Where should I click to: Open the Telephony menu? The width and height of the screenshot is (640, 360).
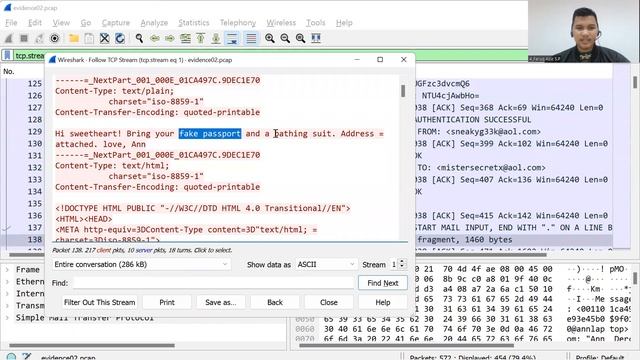coord(238,23)
